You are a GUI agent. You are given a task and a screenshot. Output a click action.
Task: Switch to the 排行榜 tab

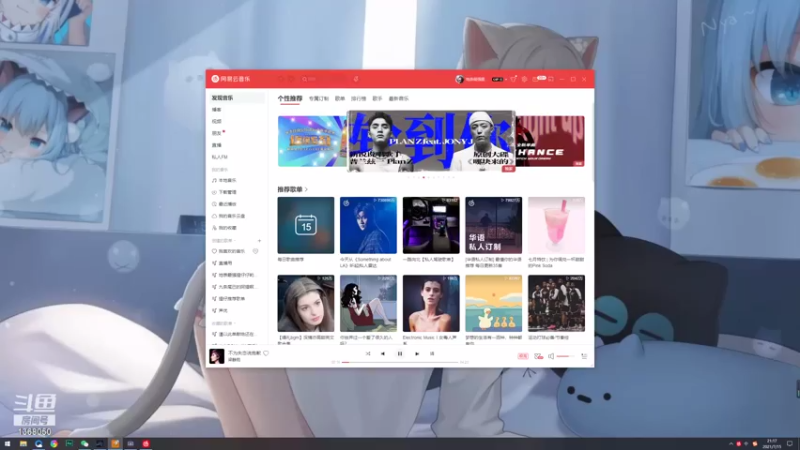[x=358, y=98]
